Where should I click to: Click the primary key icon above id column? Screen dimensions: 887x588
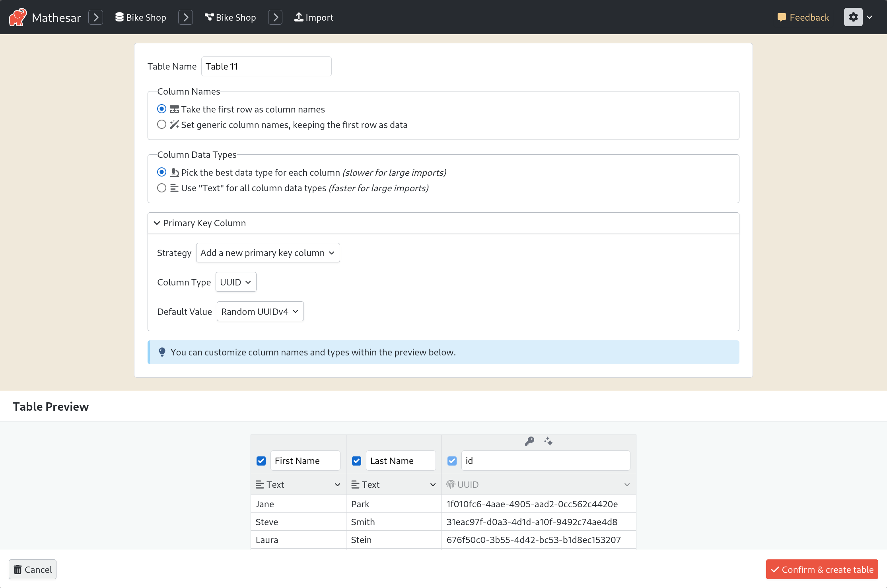[529, 441]
